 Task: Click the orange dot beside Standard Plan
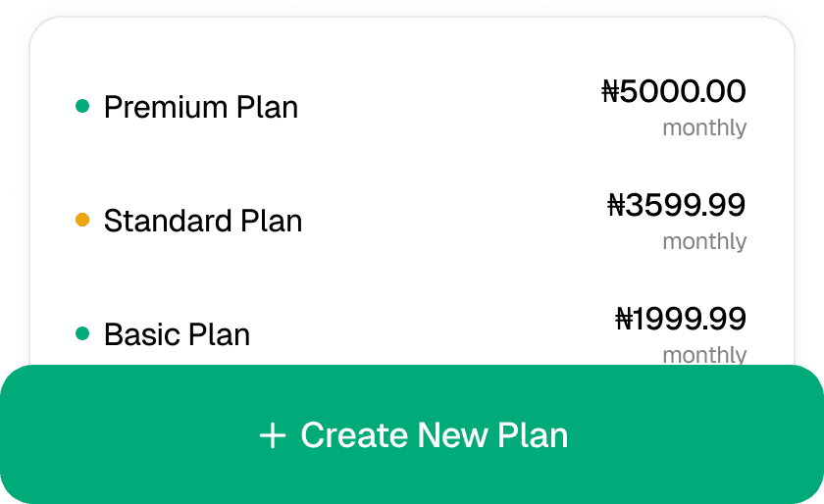[82, 220]
